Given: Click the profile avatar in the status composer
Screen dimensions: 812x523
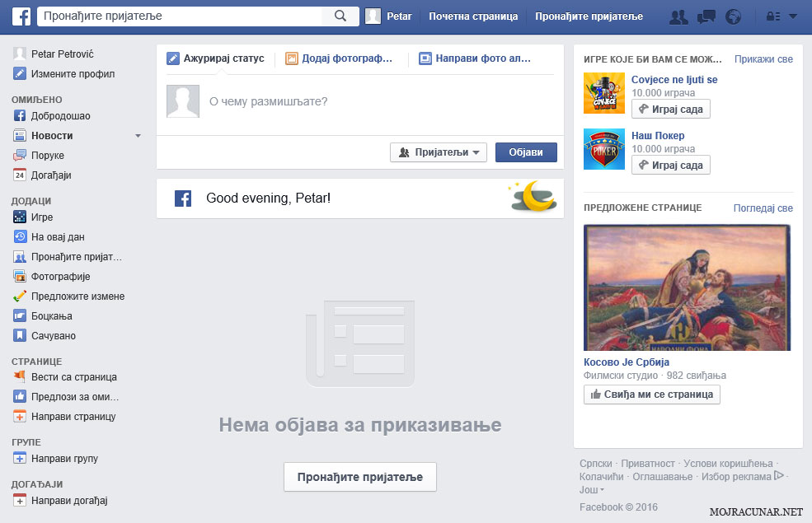Looking at the screenshot, I should (183, 101).
